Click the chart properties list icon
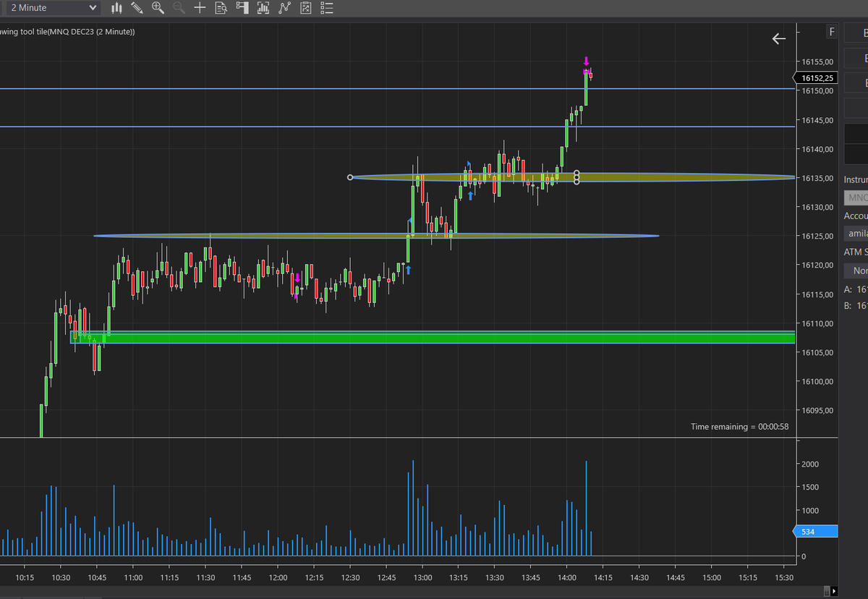The width and height of the screenshot is (868, 599). [326, 8]
